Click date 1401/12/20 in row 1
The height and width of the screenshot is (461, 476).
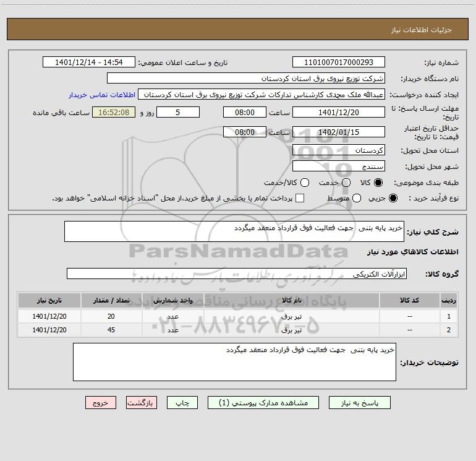tap(49, 316)
